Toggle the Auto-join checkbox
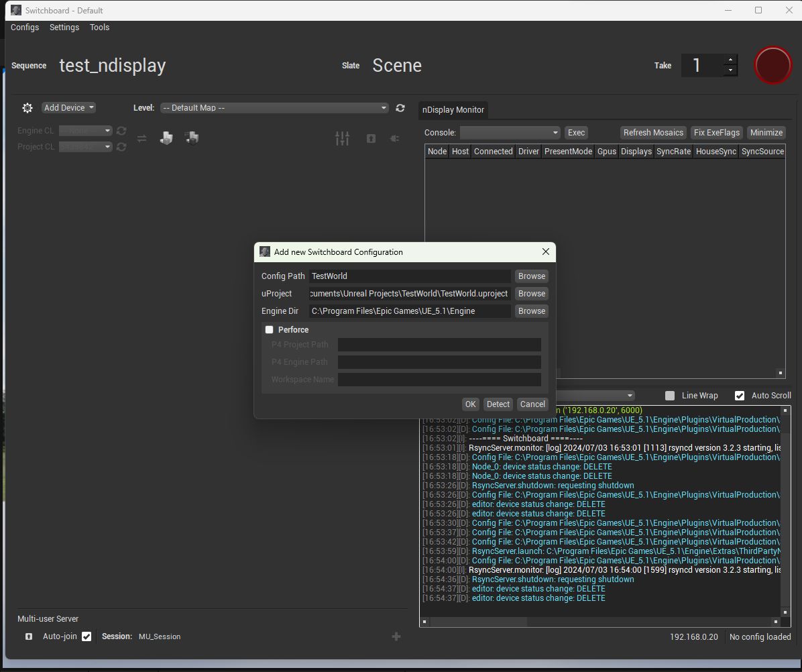The image size is (802, 672). [x=87, y=636]
